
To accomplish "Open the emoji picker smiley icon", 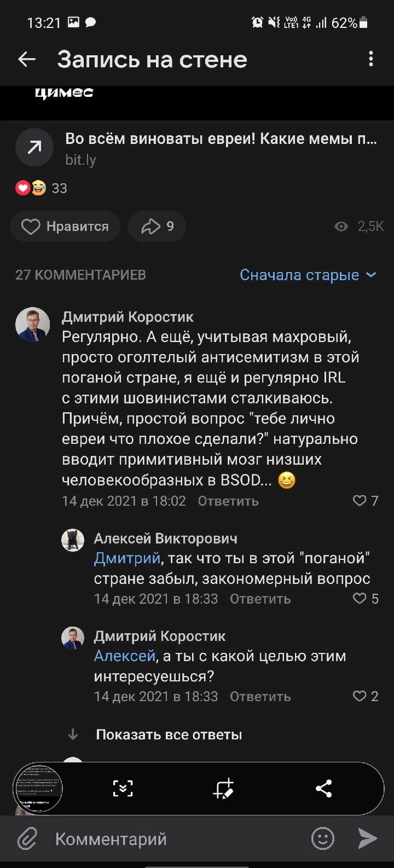I will tap(322, 838).
